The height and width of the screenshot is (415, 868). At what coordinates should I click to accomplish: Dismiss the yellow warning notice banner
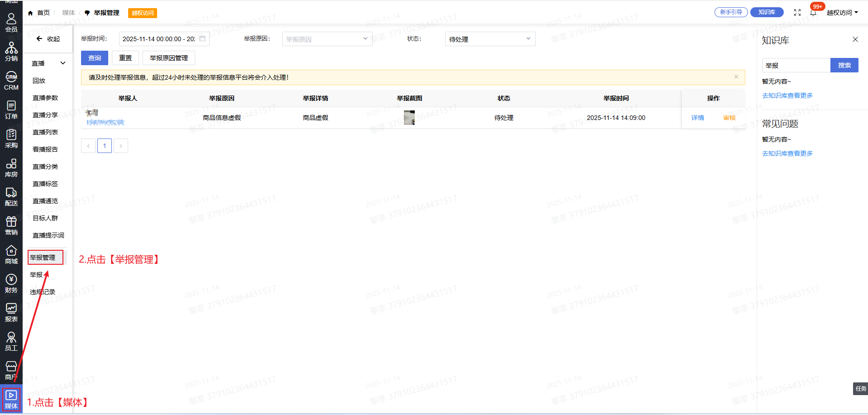point(736,77)
